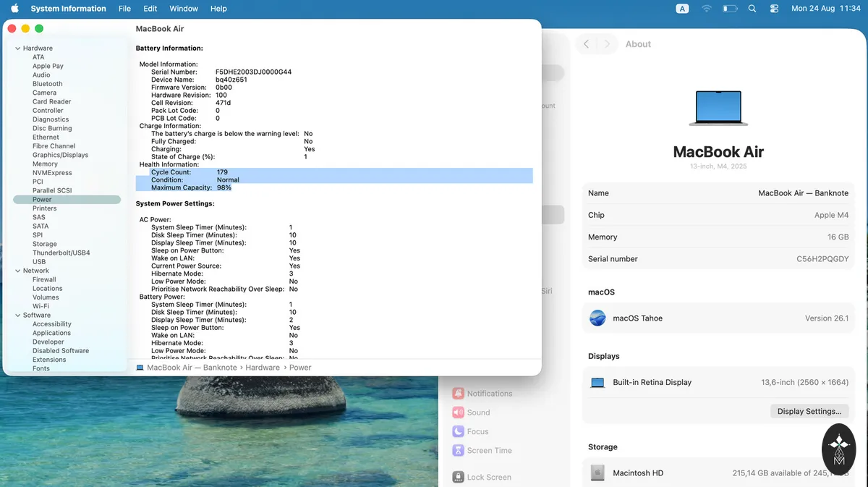Image resolution: width=868 pixels, height=487 pixels.
Task: Open Control Centre in menu bar
Action: tap(775, 9)
